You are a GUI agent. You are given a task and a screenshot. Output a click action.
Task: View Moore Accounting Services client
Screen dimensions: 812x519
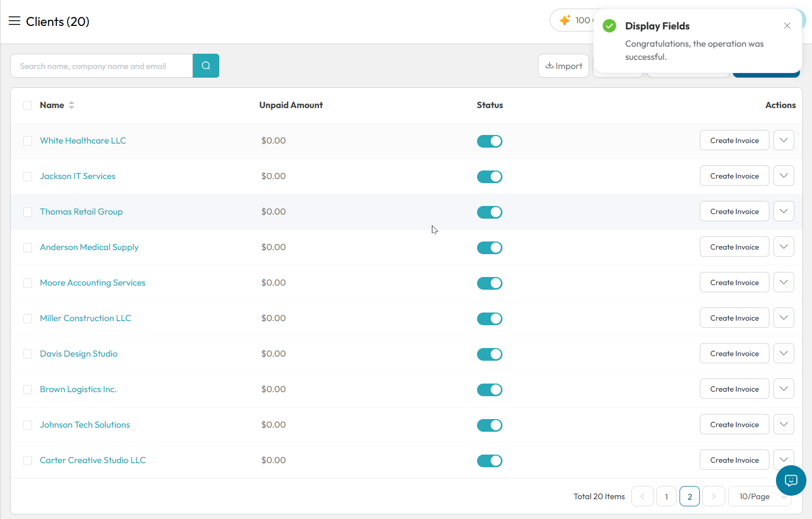pyautogui.click(x=93, y=283)
